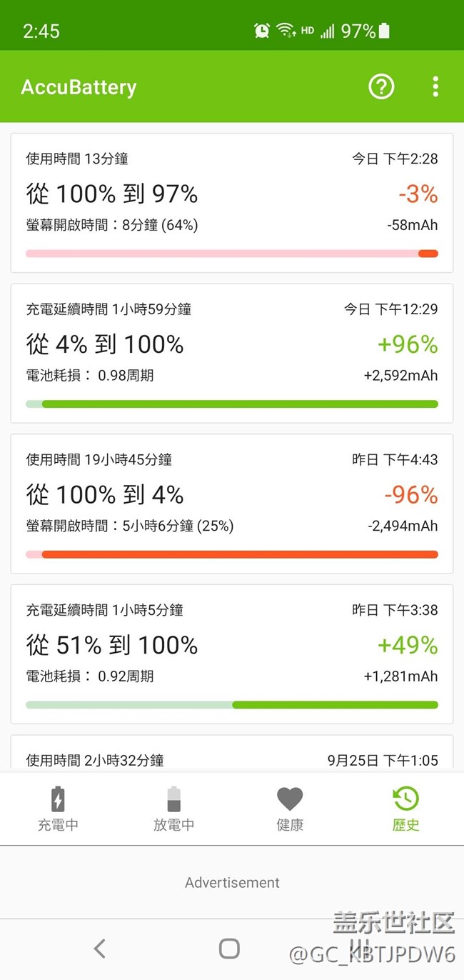This screenshot has width=464, height=980.
Task: Tap the health heart icon
Action: (290, 799)
